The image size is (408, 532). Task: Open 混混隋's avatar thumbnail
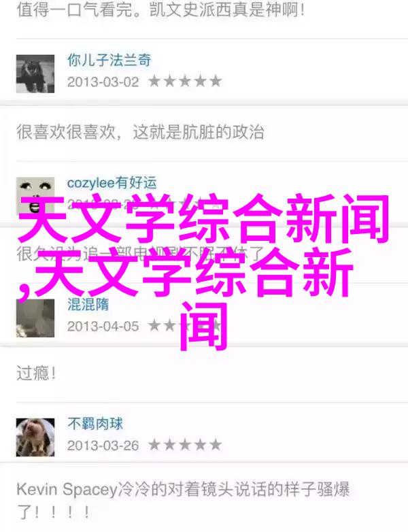[35, 318]
